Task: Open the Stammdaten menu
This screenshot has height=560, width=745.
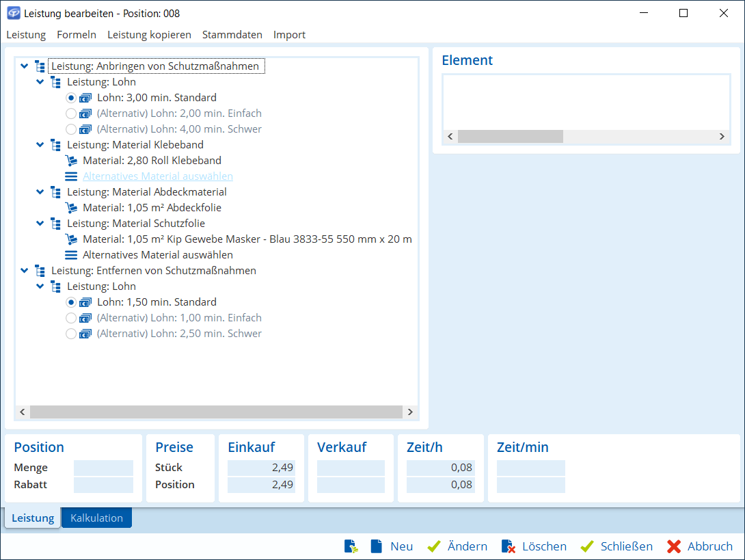Action: point(232,34)
